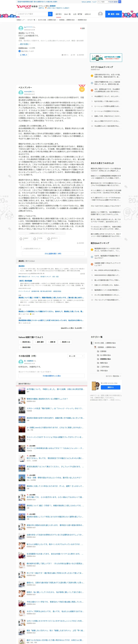Click 質問する button in sidebar
Screen dimensions: 138x644
110,387
